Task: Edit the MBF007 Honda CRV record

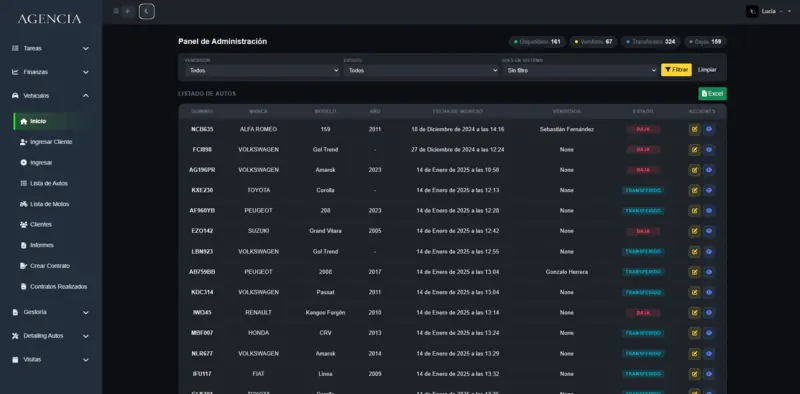Action: click(694, 333)
